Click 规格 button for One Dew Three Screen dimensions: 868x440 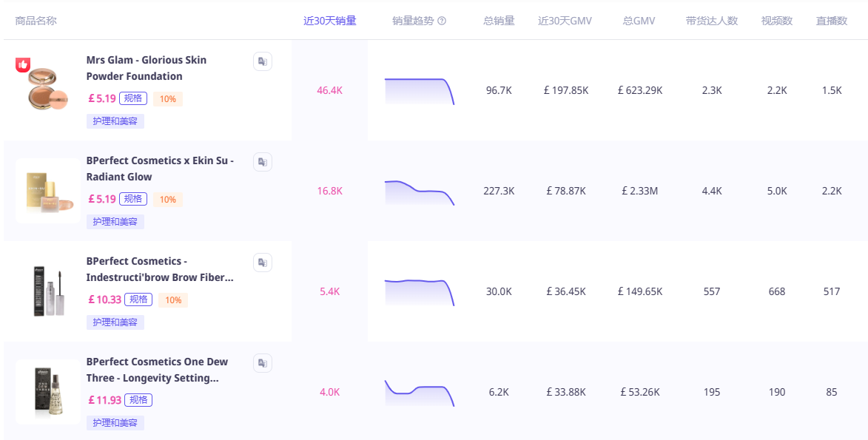138,400
